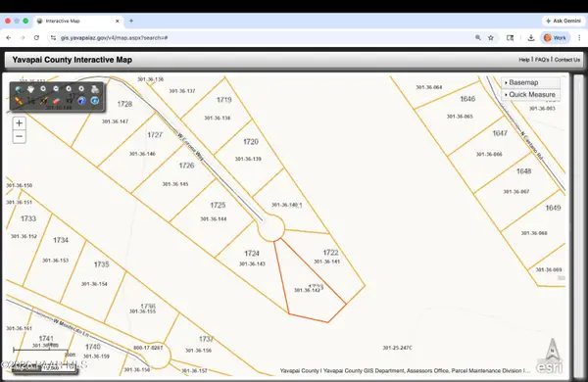Click lot number 1726
This screenshot has height=382, width=588.
tap(186, 166)
